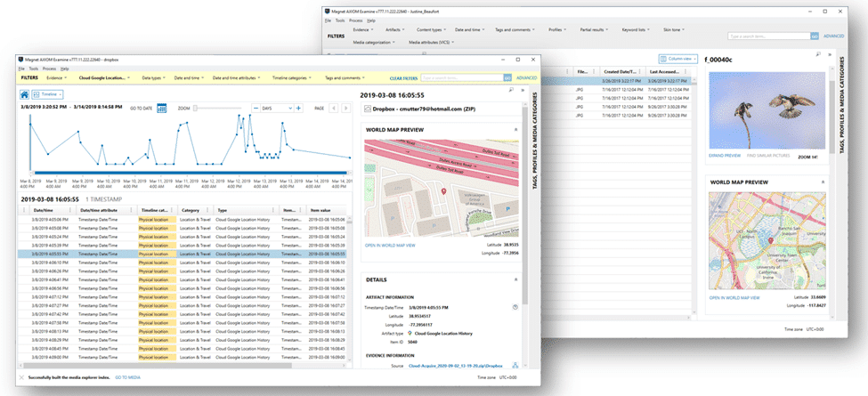Zoom in timeline with plus button
Viewport: 868px width, 396px height.
tap(298, 109)
